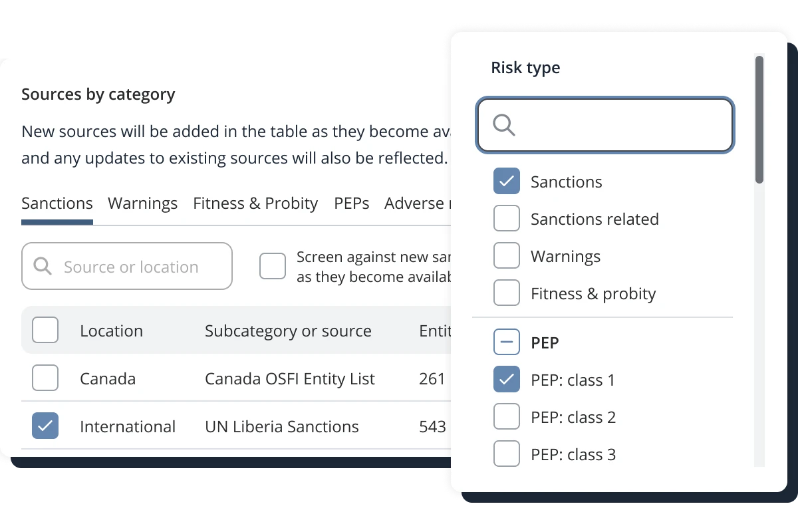This screenshot has width=798, height=532.
Task: Open the Fitness & Probity tab
Action: click(255, 203)
